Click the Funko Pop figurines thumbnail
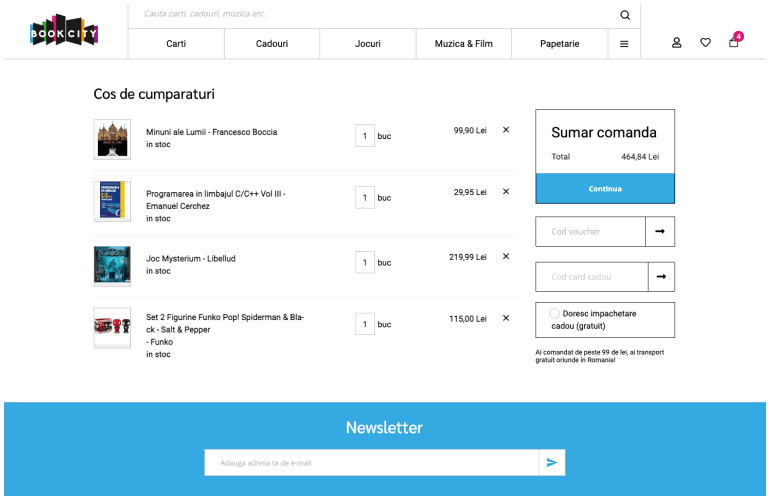Image resolution: width=770 pixels, height=500 pixels. coord(112,327)
